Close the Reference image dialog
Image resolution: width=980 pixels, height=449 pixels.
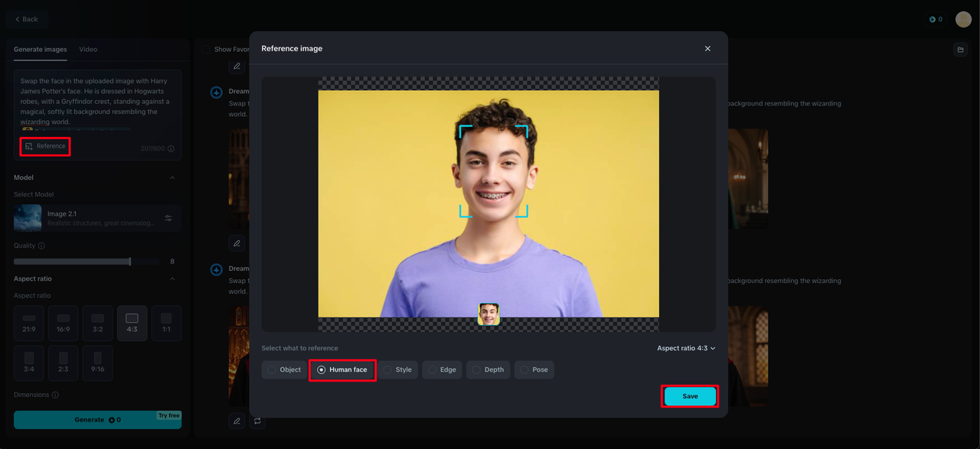(x=707, y=48)
